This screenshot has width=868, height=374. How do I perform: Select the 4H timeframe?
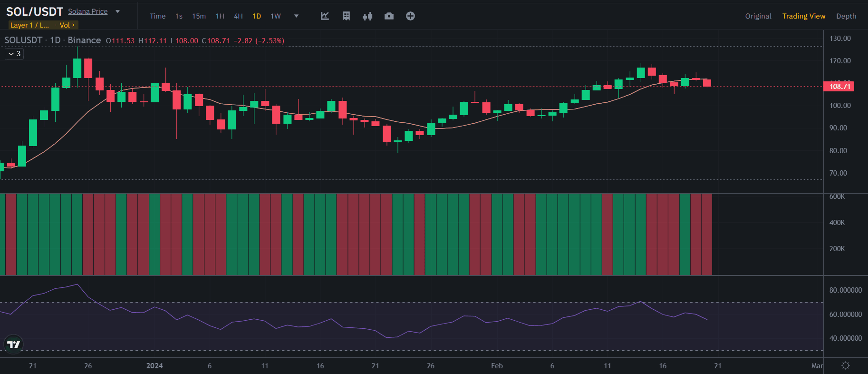(x=238, y=16)
